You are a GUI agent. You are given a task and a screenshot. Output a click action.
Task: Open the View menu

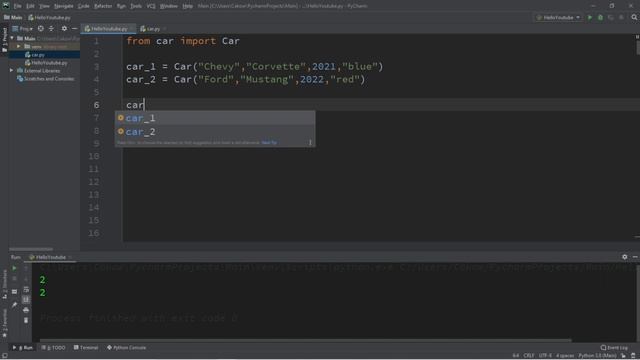pos(44,6)
